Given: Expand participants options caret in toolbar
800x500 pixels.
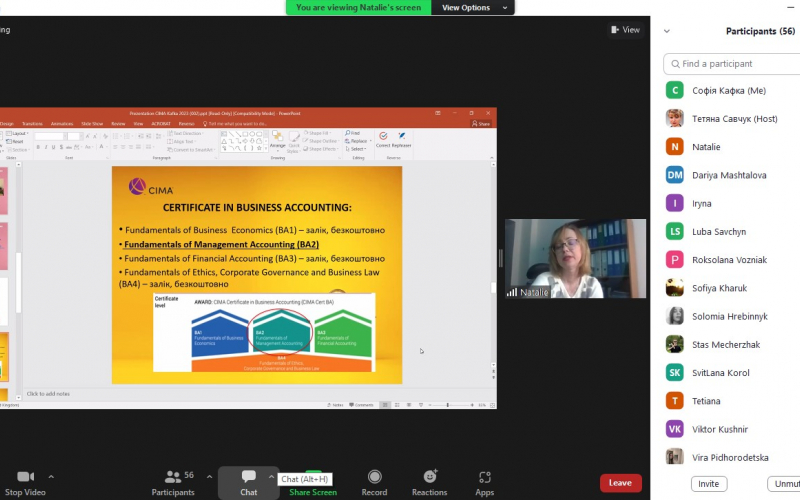Looking at the screenshot, I should (209, 477).
